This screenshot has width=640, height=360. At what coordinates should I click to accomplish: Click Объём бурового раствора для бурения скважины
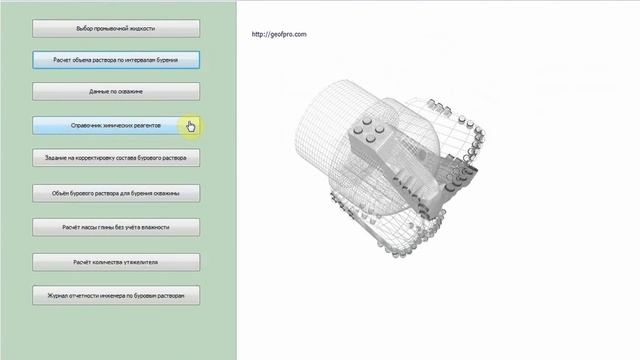point(116,193)
